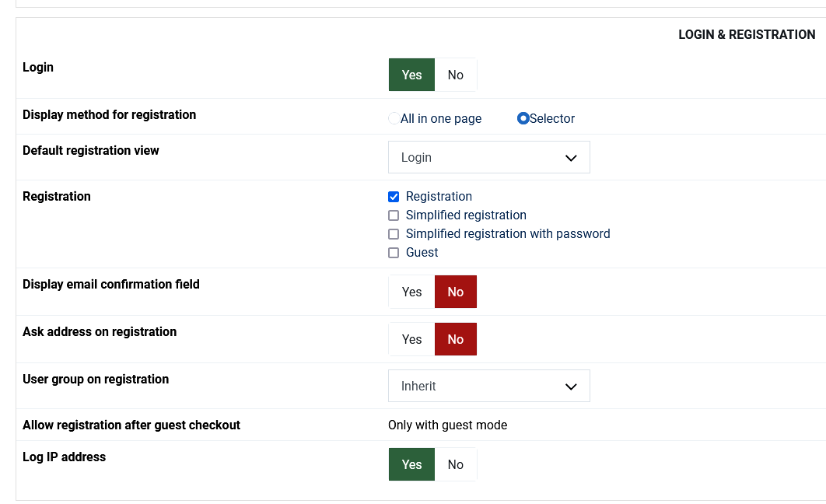Disable Log IP address with No

tap(456, 464)
